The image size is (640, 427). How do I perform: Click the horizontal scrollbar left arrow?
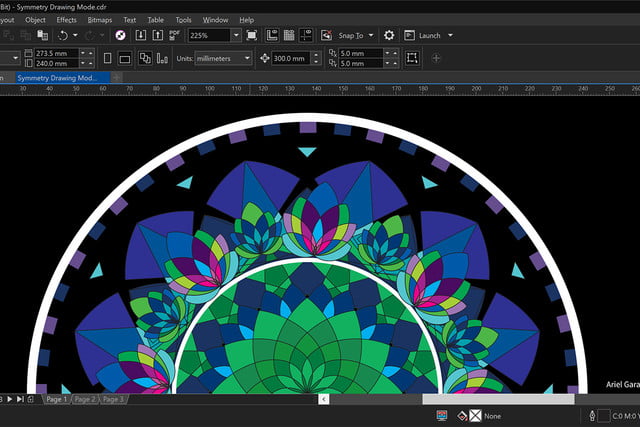(324, 399)
